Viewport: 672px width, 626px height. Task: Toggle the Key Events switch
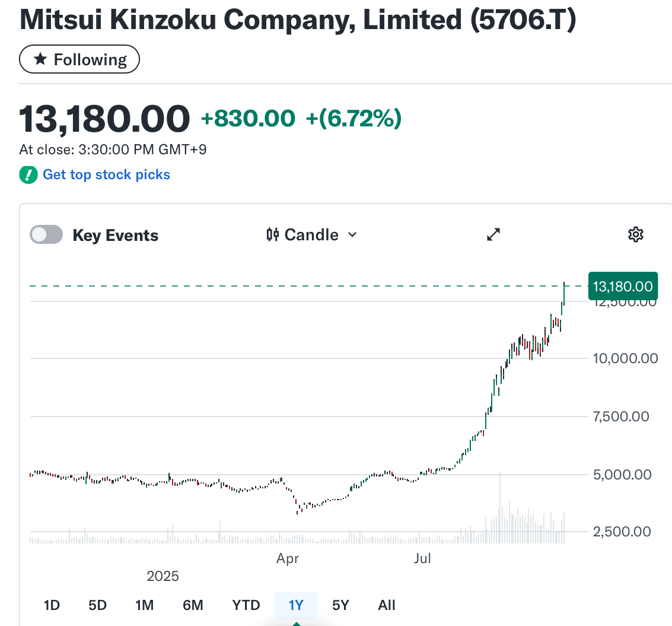pyautogui.click(x=46, y=235)
